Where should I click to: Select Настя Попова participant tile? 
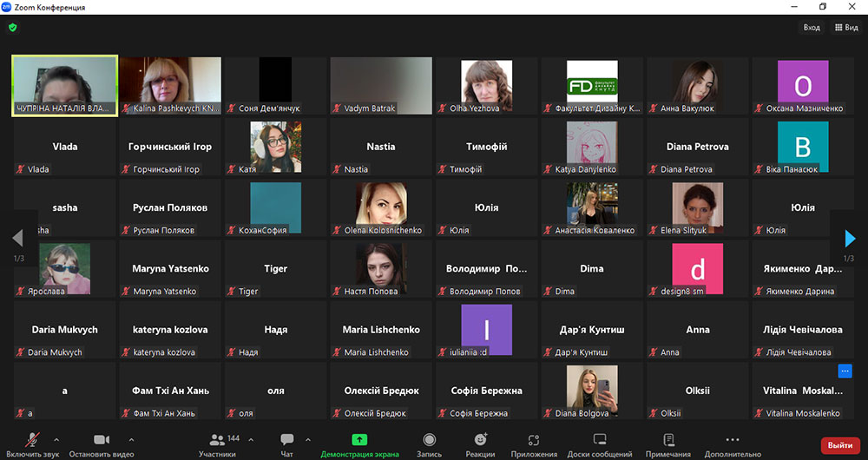coord(381,268)
